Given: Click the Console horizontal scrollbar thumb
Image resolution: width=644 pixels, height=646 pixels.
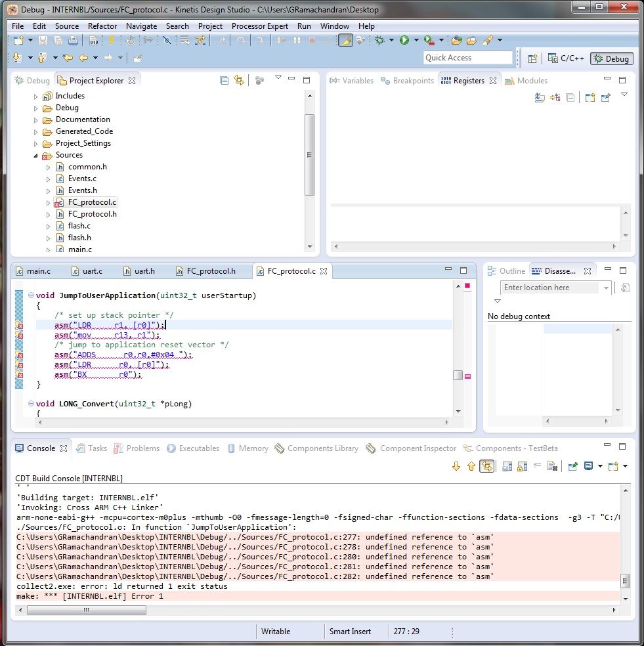Looking at the screenshot, I should pos(87,610).
